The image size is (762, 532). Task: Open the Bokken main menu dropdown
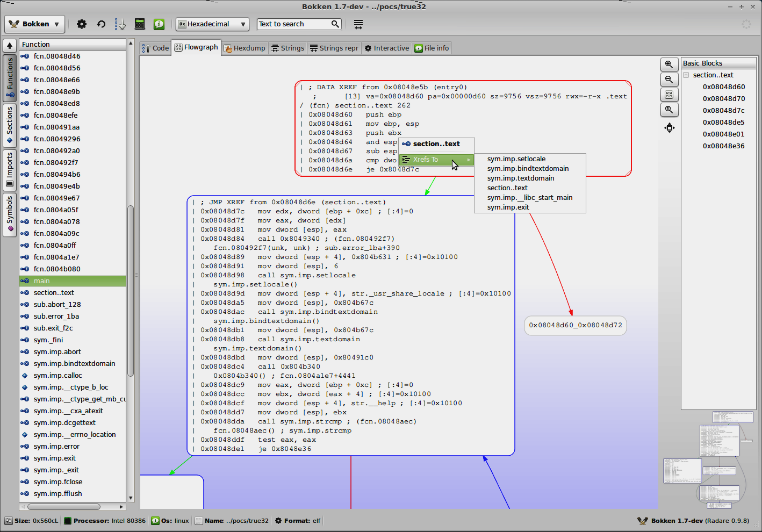point(35,24)
